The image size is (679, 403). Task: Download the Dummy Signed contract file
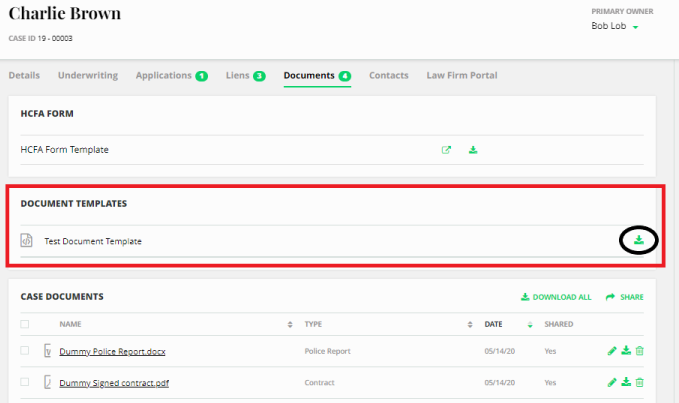pyautogui.click(x=626, y=382)
